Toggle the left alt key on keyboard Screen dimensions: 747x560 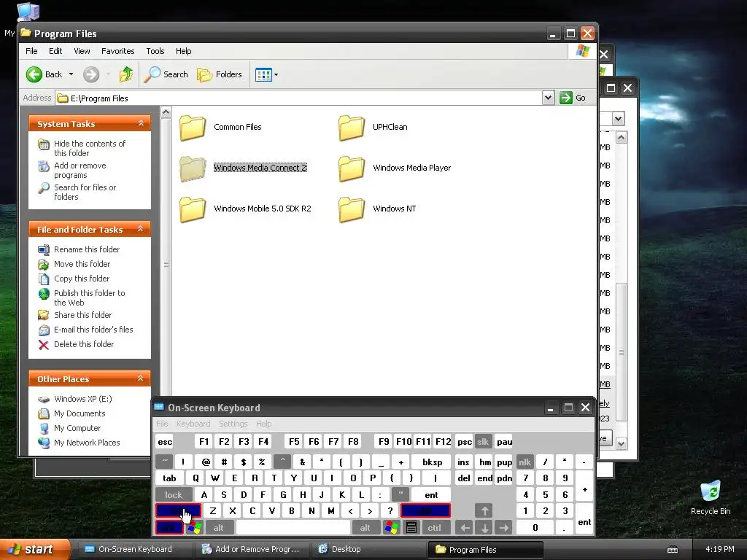point(219,528)
